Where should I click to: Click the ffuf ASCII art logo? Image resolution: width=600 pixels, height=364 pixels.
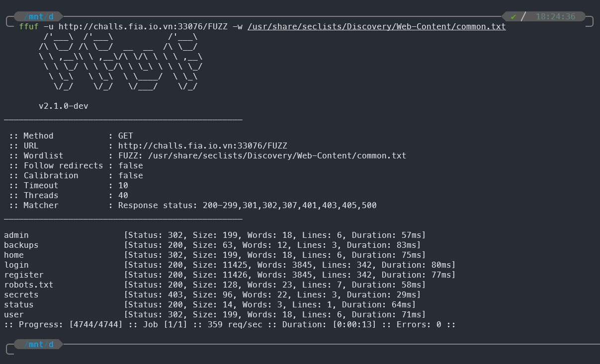(121, 62)
